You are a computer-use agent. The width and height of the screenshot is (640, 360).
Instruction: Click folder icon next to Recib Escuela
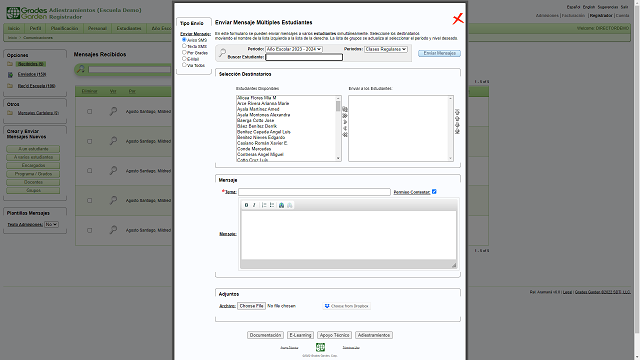(x=10, y=86)
